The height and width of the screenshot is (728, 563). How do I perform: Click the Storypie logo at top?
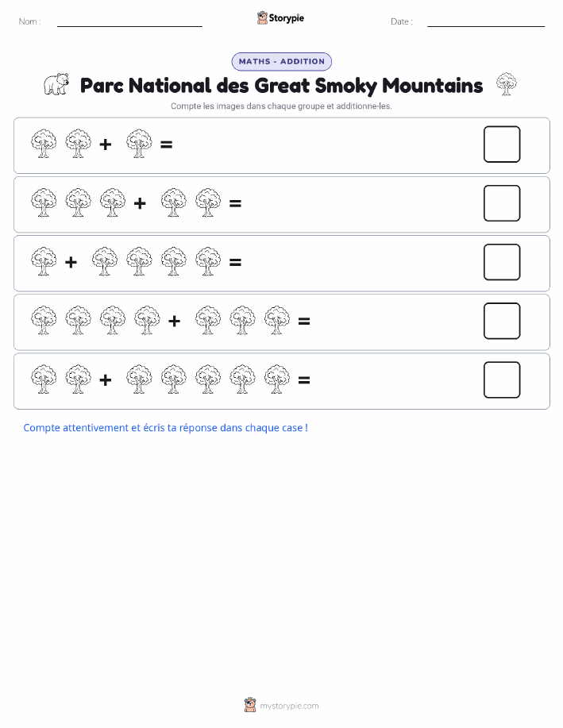(x=280, y=18)
